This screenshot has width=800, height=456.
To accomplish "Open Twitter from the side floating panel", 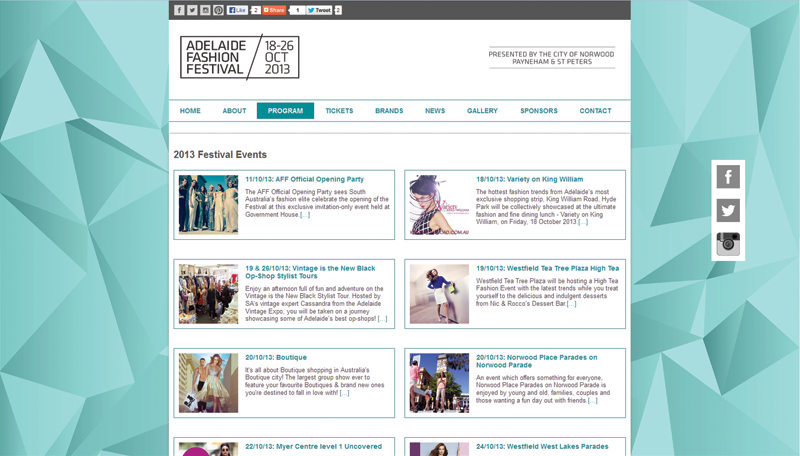I will coord(728,210).
